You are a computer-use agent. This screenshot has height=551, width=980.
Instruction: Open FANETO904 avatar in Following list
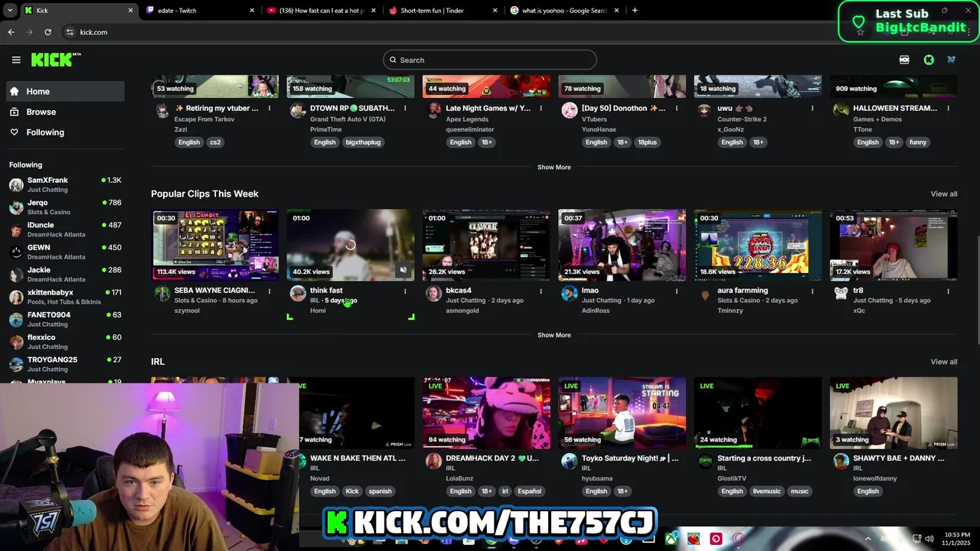click(16, 320)
